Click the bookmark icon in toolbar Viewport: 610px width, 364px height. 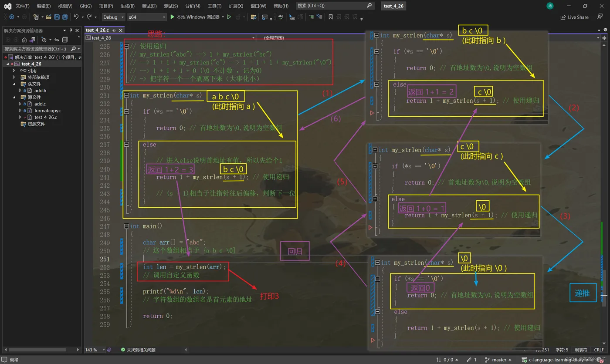tap(331, 17)
